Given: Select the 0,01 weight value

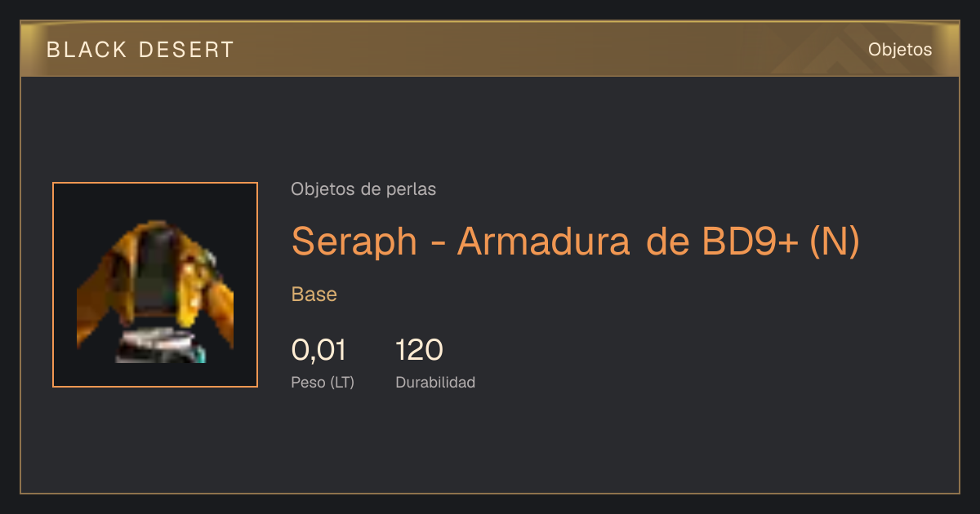Looking at the screenshot, I should click(x=318, y=350).
